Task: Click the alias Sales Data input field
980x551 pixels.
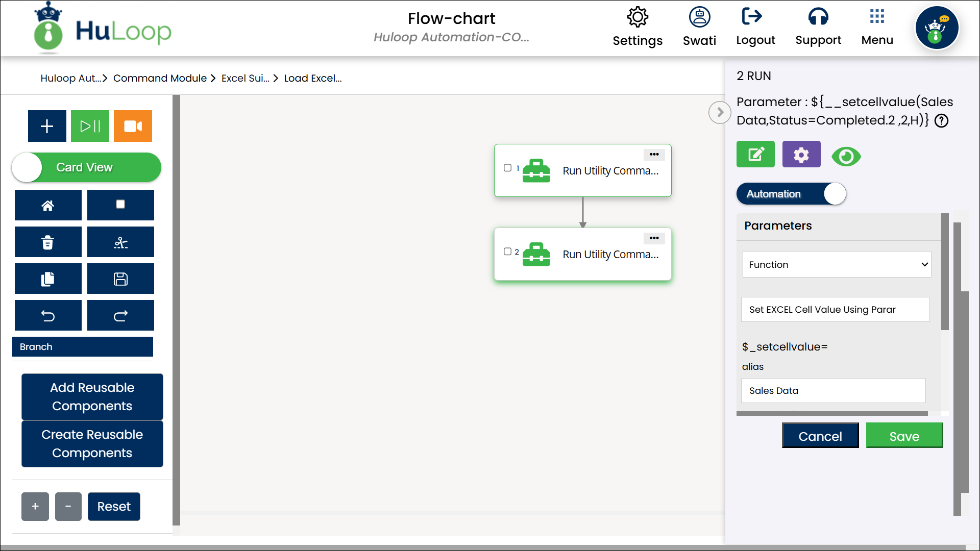Action: click(833, 390)
